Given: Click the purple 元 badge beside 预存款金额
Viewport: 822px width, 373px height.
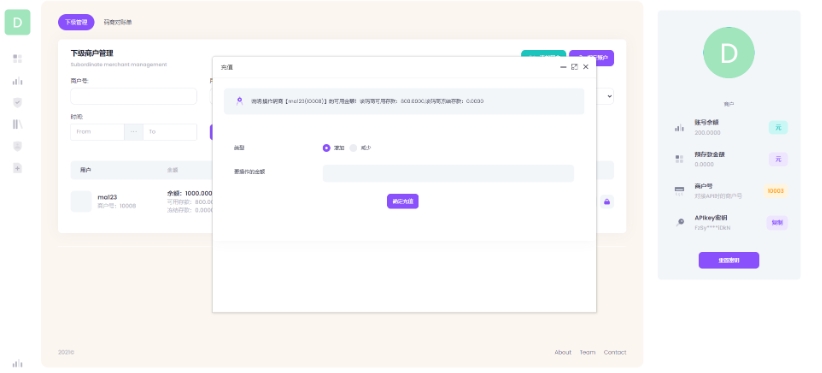Looking at the screenshot, I should tap(778, 159).
